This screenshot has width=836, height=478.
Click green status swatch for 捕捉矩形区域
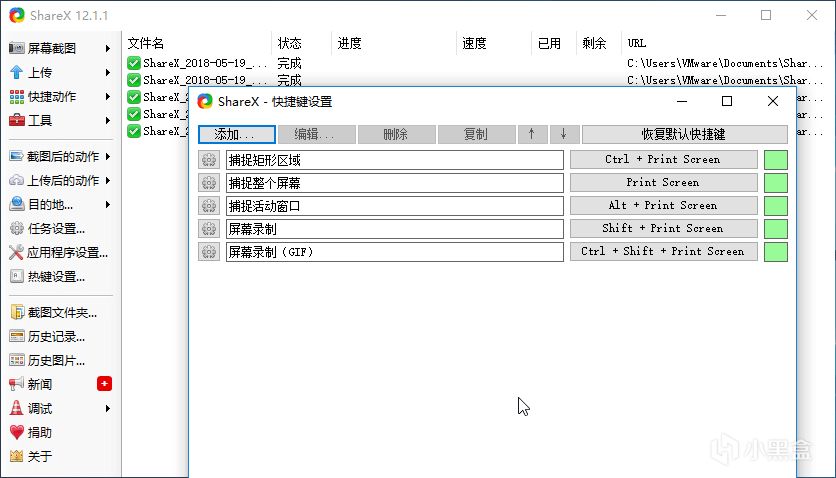[776, 160]
